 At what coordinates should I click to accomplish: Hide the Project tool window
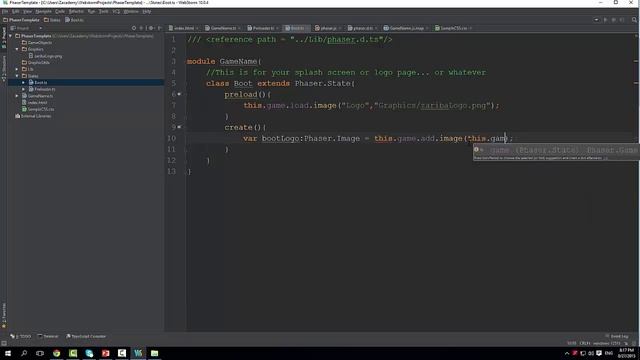point(160,28)
